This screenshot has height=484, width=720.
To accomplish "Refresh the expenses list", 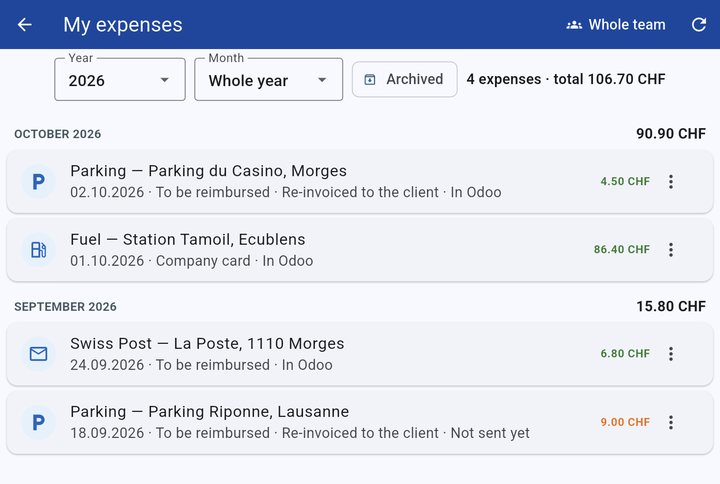I will [x=699, y=24].
